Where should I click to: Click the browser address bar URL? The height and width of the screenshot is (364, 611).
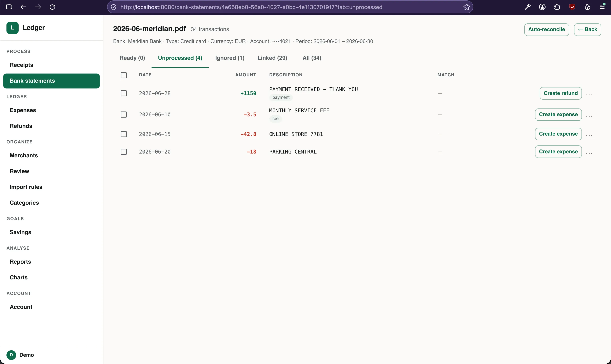tap(251, 7)
